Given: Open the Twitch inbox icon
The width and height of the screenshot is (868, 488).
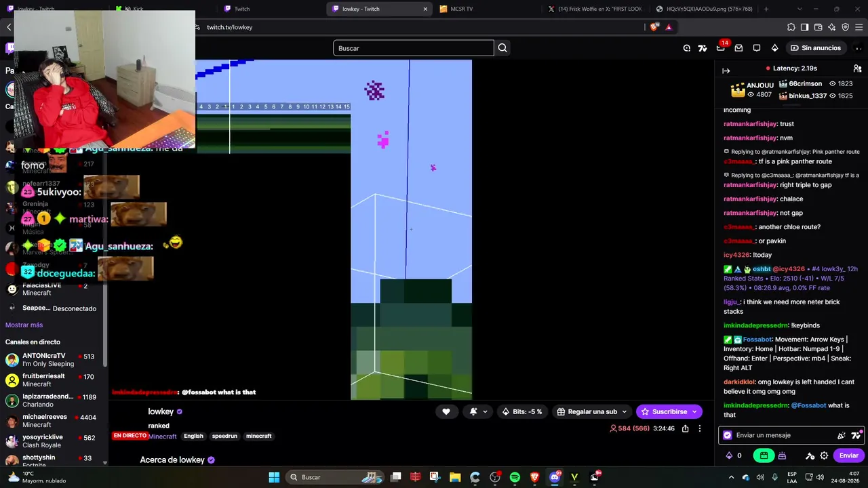Looking at the screenshot, I should [x=738, y=48].
